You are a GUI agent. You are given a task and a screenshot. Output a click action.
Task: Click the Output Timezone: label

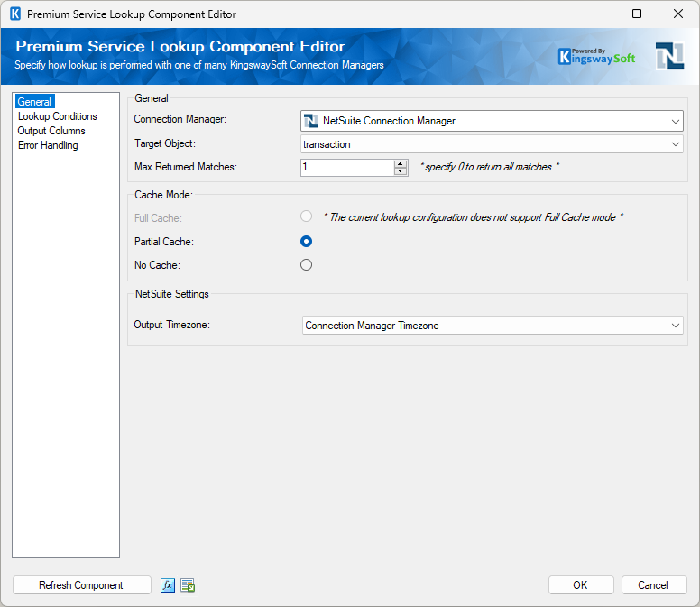tap(172, 325)
